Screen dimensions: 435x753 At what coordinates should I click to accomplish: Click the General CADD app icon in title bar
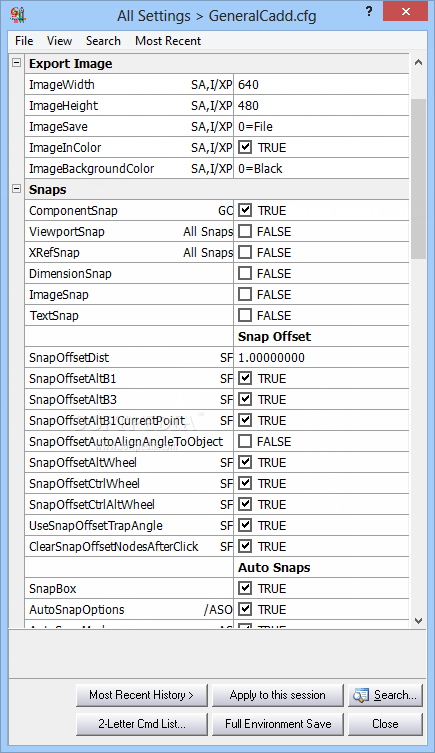[18, 15]
